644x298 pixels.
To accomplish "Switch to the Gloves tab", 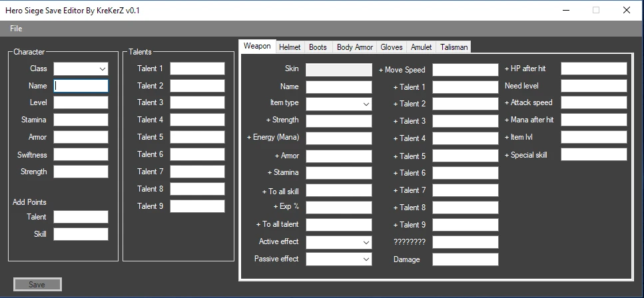I will [x=392, y=47].
